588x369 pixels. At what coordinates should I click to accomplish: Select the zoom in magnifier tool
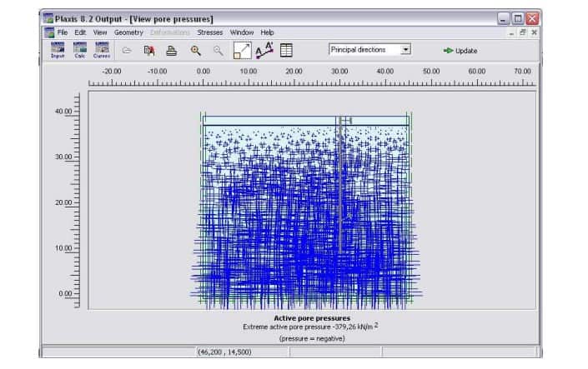(x=196, y=51)
